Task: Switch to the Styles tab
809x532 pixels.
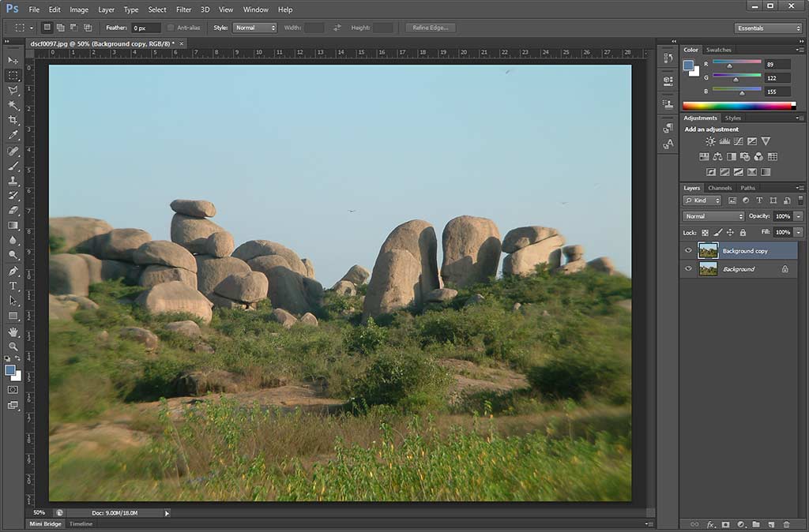Action: click(x=732, y=118)
